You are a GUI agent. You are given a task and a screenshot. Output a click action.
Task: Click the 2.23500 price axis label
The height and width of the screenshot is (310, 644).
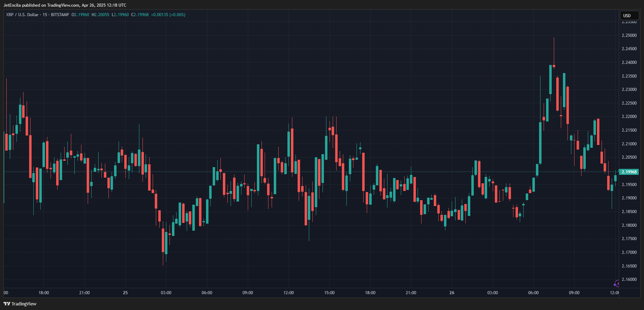629,76
